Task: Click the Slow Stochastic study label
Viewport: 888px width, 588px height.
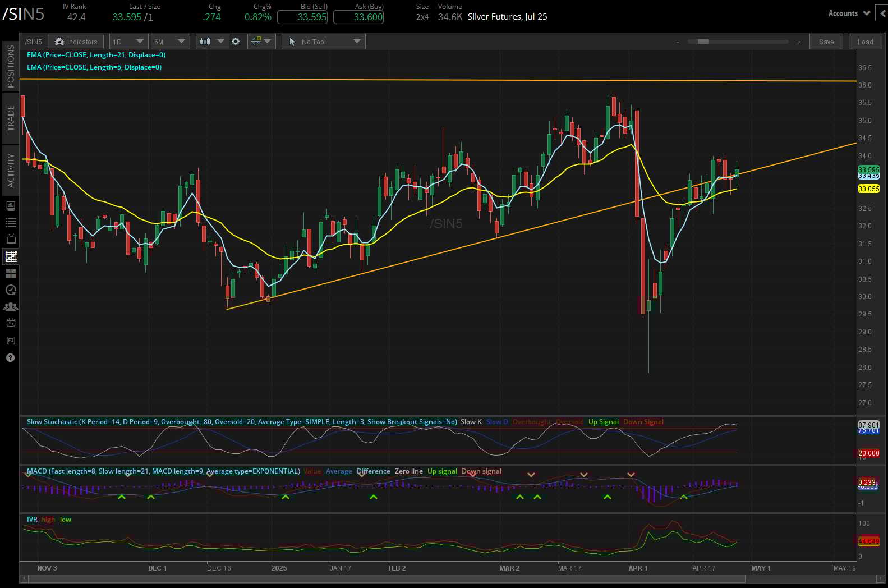Action: tap(242, 422)
